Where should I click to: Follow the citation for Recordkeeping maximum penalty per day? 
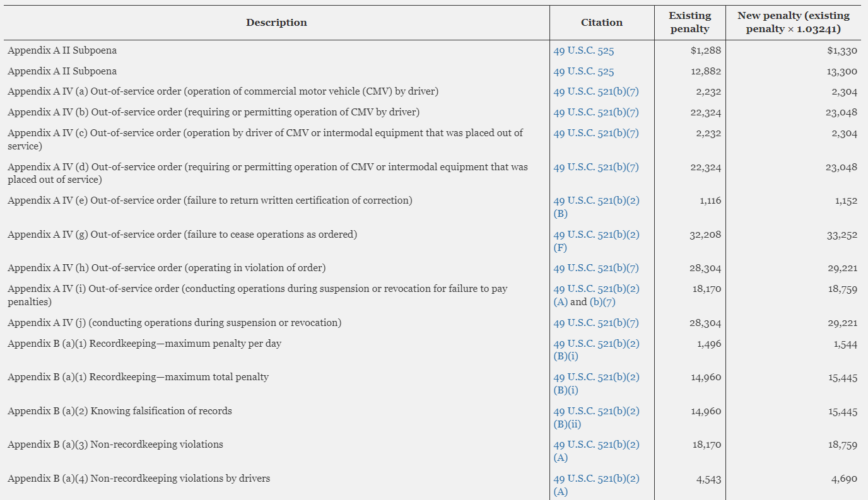tap(595, 344)
